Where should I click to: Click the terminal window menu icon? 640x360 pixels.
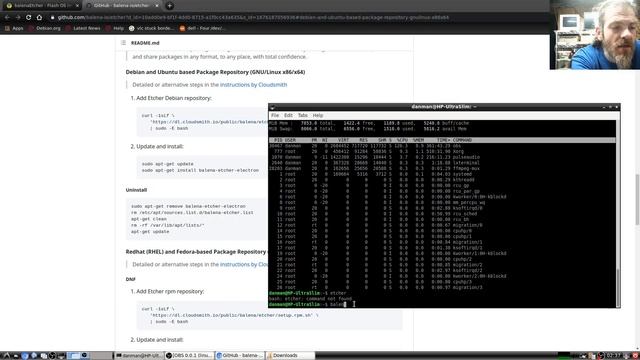coord(272,107)
